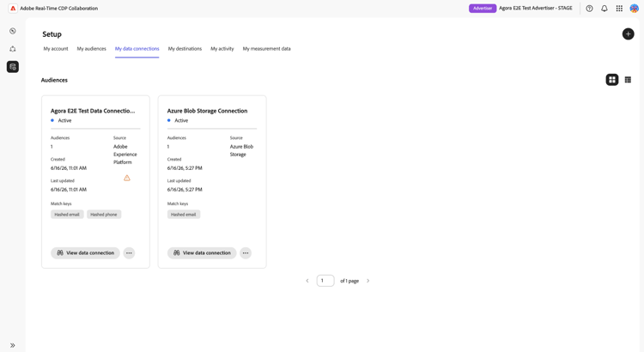Go to My activity tab
This screenshot has width=644, height=352.
(222, 49)
